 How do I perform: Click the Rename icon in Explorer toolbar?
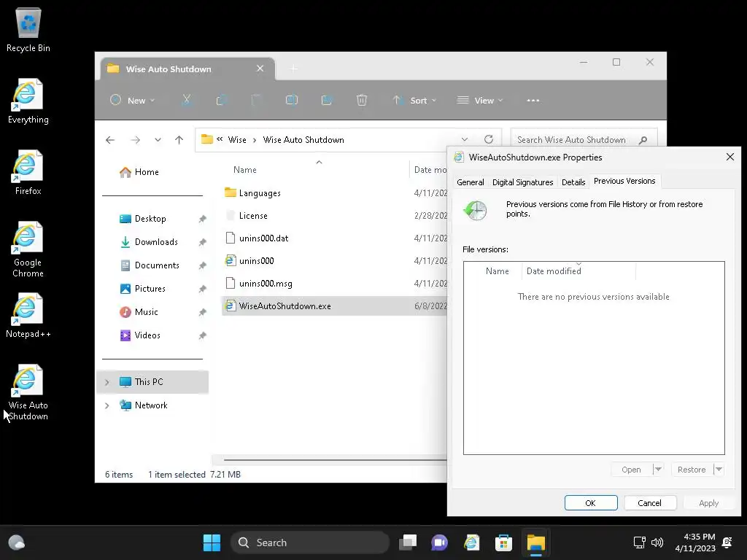tap(292, 100)
